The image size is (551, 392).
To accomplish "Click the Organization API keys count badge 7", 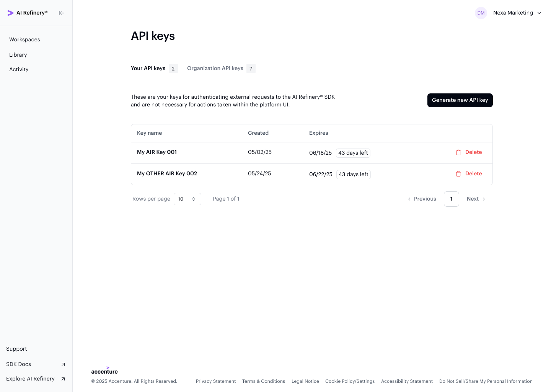I will point(251,69).
